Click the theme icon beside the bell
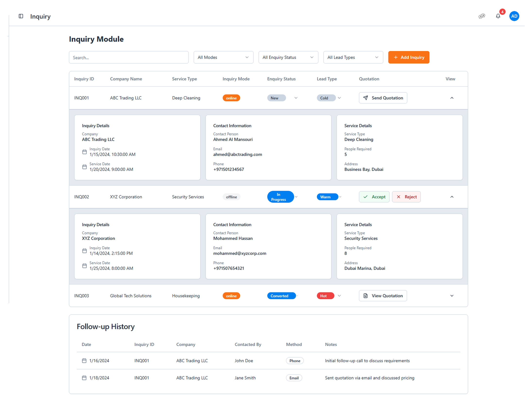This screenshot has width=532, height=404. point(481,16)
